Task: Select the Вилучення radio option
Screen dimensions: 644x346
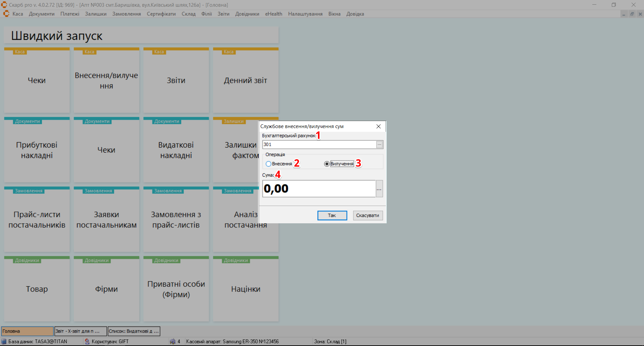Action: (x=327, y=164)
